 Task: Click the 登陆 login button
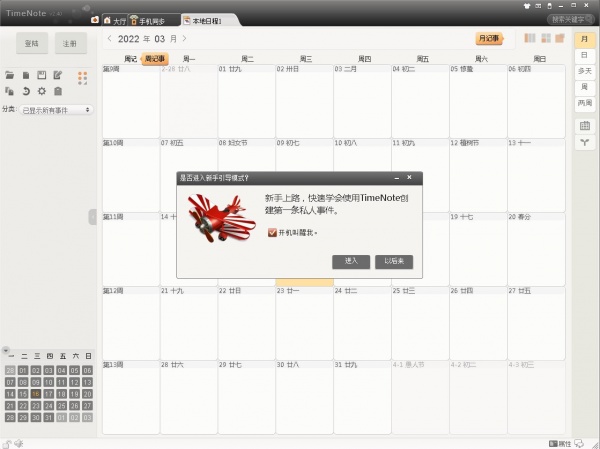pos(29,44)
